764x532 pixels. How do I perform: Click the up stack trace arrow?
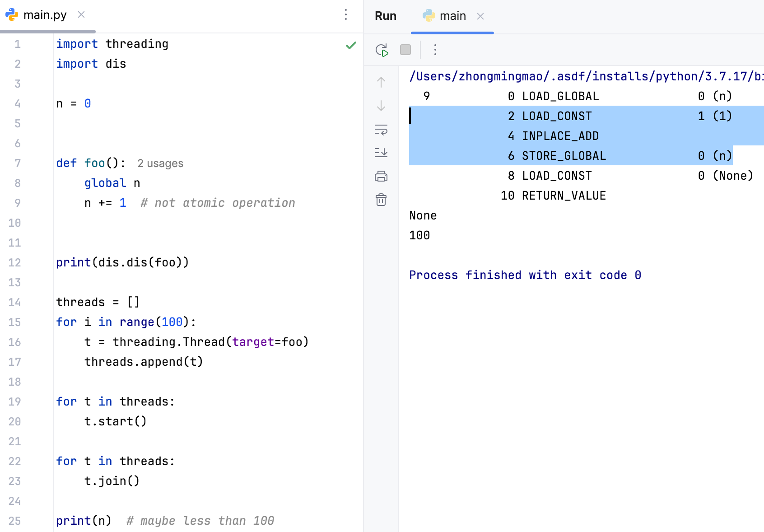pyautogui.click(x=381, y=82)
